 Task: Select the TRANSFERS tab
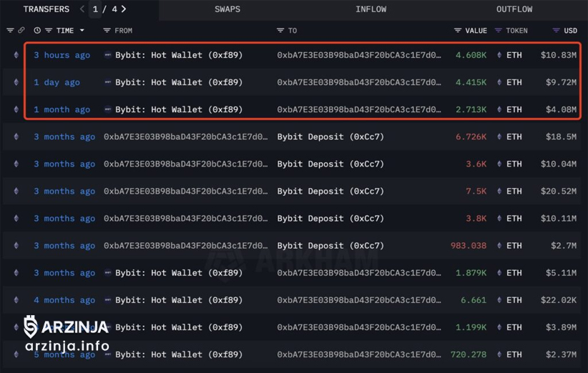pos(46,9)
